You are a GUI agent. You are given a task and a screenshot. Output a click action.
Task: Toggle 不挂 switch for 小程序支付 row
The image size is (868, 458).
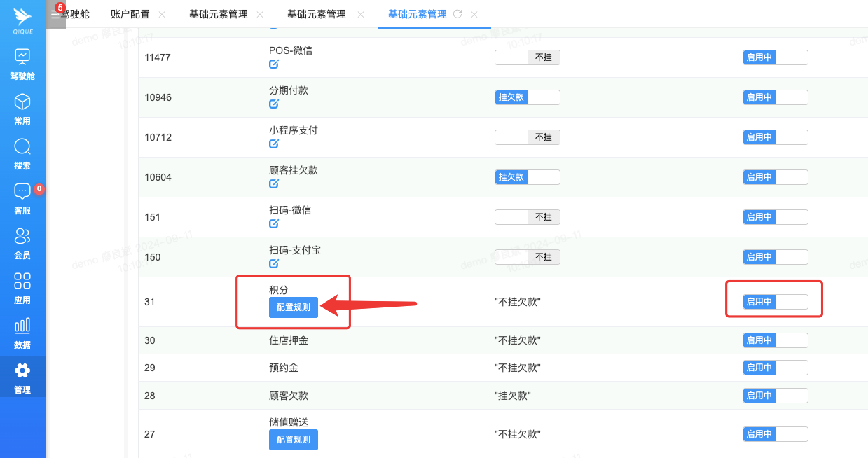[x=527, y=137]
